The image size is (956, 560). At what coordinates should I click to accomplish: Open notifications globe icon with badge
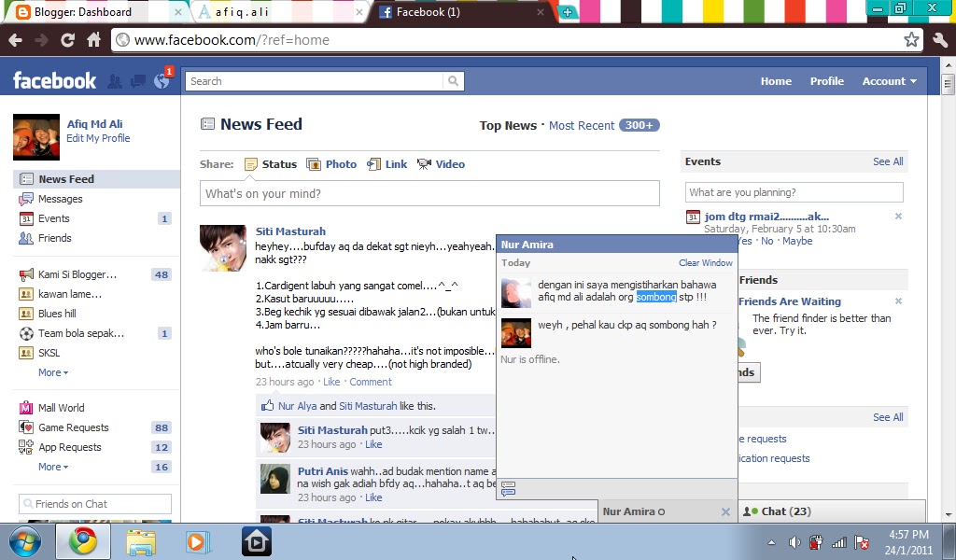[162, 81]
